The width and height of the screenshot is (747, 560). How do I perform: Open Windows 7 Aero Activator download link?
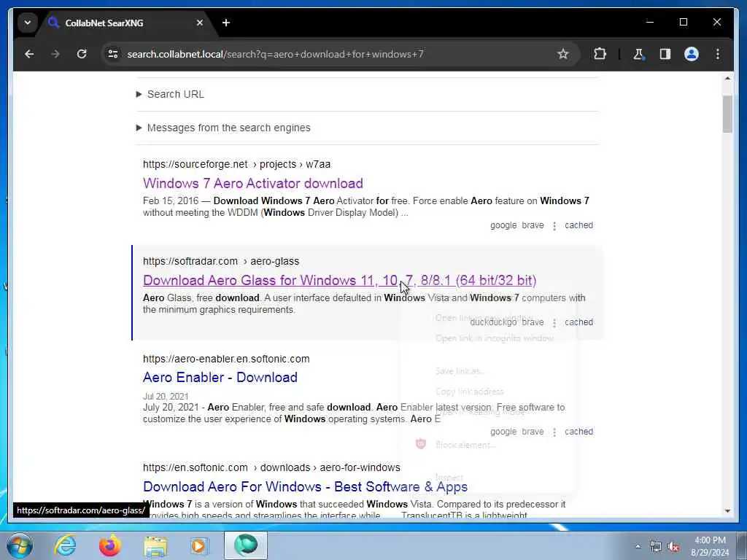coord(253,183)
